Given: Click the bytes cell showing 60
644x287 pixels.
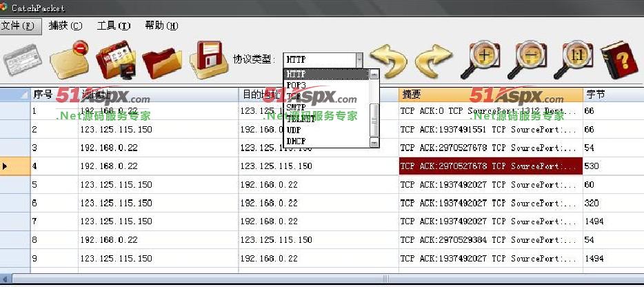Looking at the screenshot, I should (613, 185).
